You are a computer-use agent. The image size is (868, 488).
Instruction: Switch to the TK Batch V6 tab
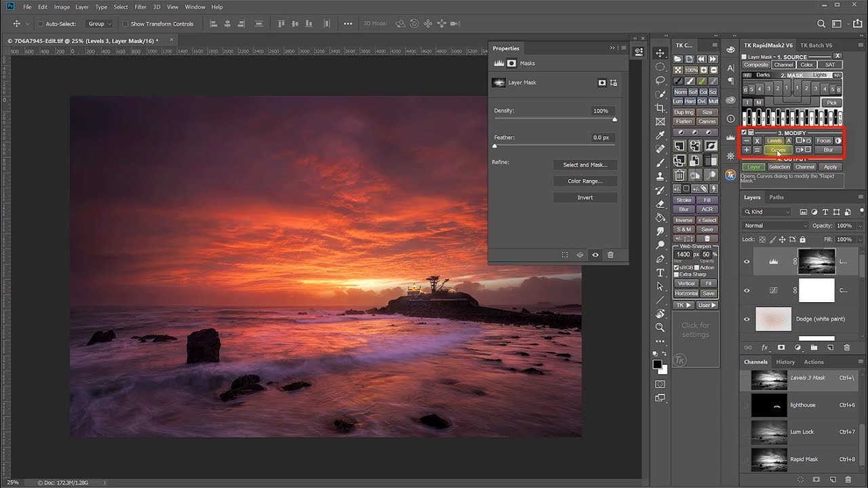(816, 45)
